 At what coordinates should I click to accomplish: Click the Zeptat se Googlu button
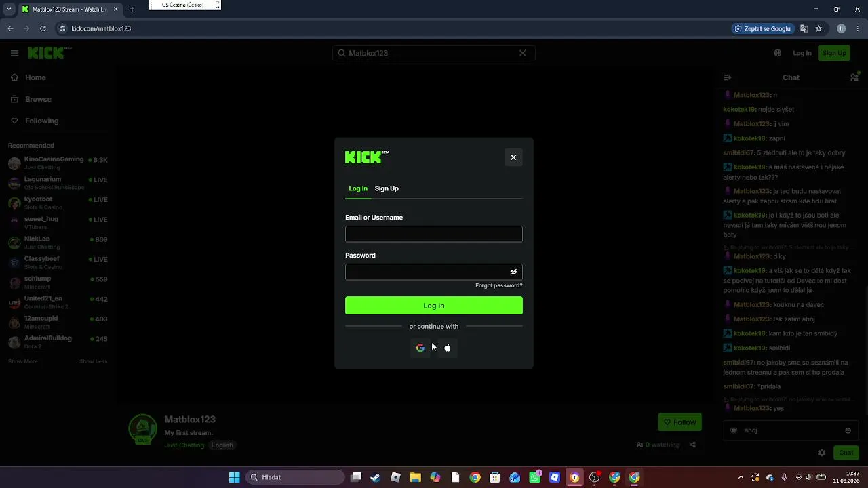(763, 28)
